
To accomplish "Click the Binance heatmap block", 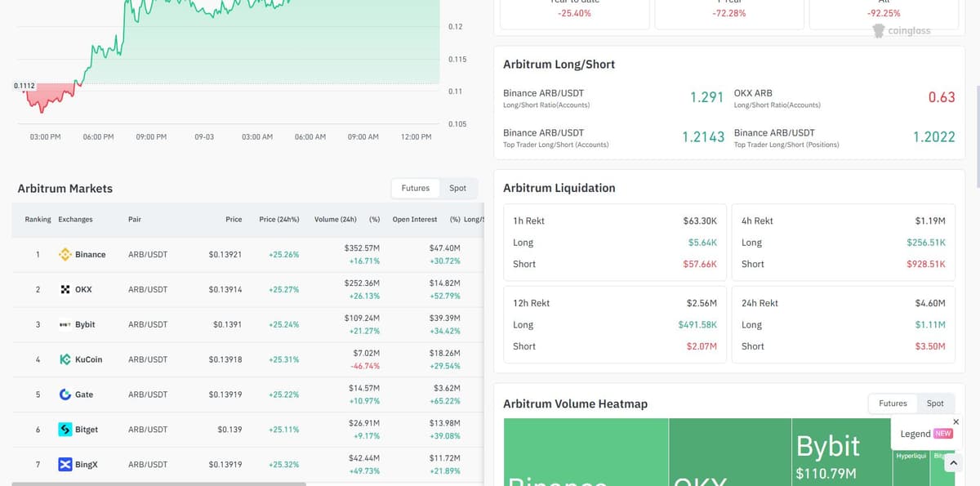I will point(586,452).
